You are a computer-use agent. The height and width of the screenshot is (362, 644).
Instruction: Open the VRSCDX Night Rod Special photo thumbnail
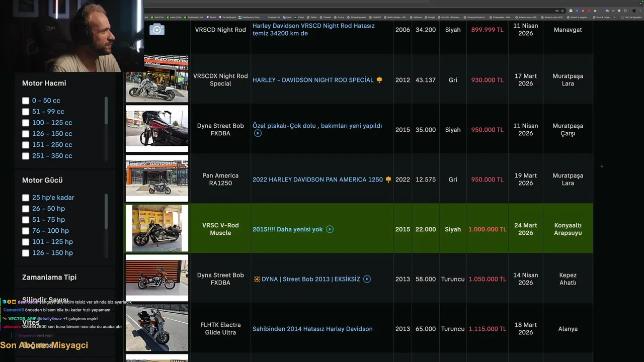157,79
